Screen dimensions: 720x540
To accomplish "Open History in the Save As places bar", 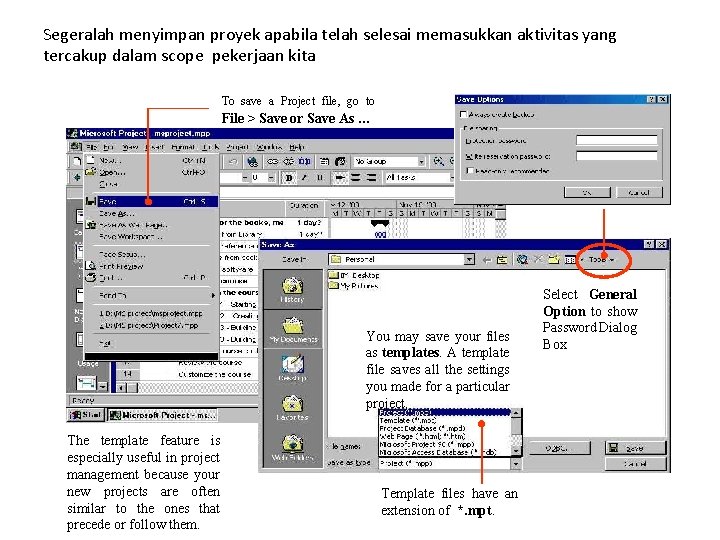I will click(x=292, y=290).
